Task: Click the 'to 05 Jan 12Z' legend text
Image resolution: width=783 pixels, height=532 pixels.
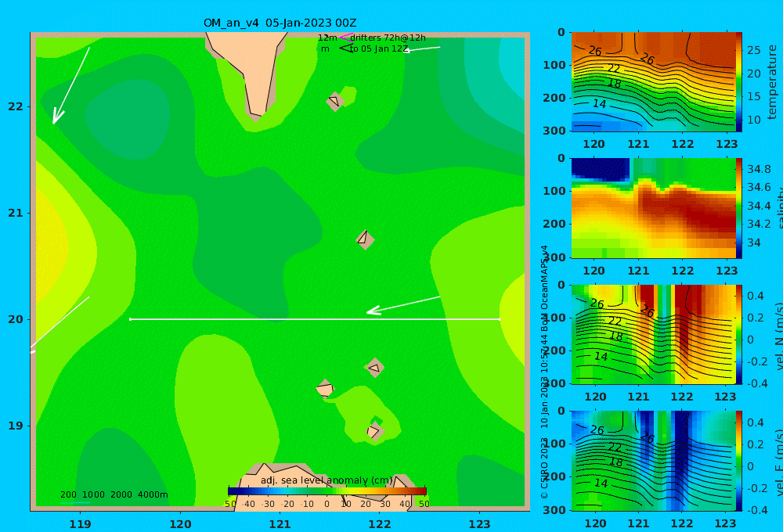Action: click(379, 49)
